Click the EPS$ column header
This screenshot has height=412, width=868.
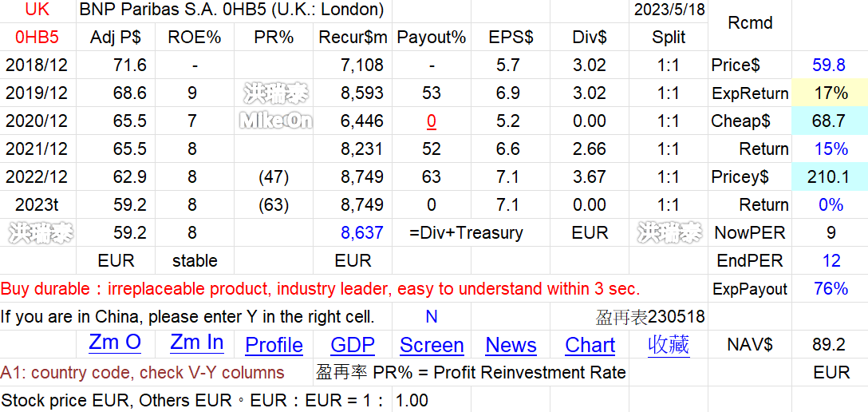[x=511, y=37]
